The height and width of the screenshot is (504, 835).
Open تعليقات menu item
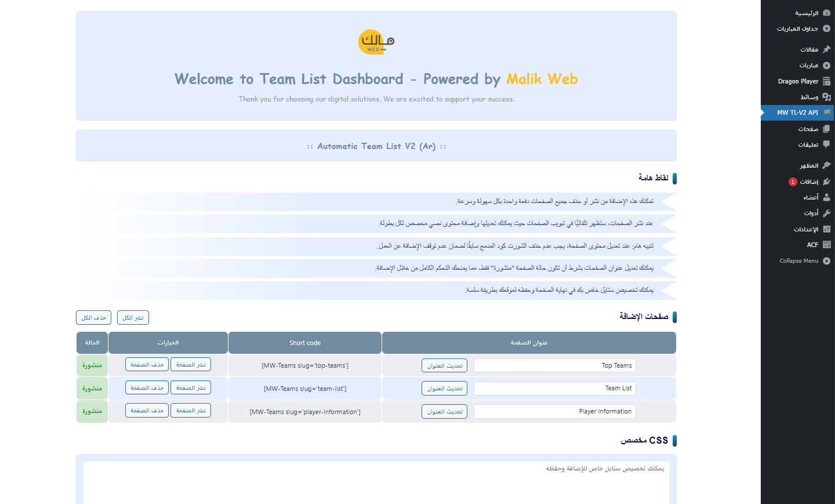(x=808, y=144)
